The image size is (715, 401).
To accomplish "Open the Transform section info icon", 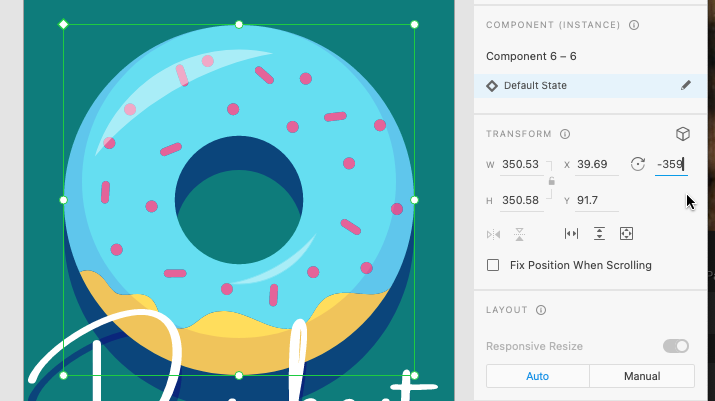I will pos(565,134).
